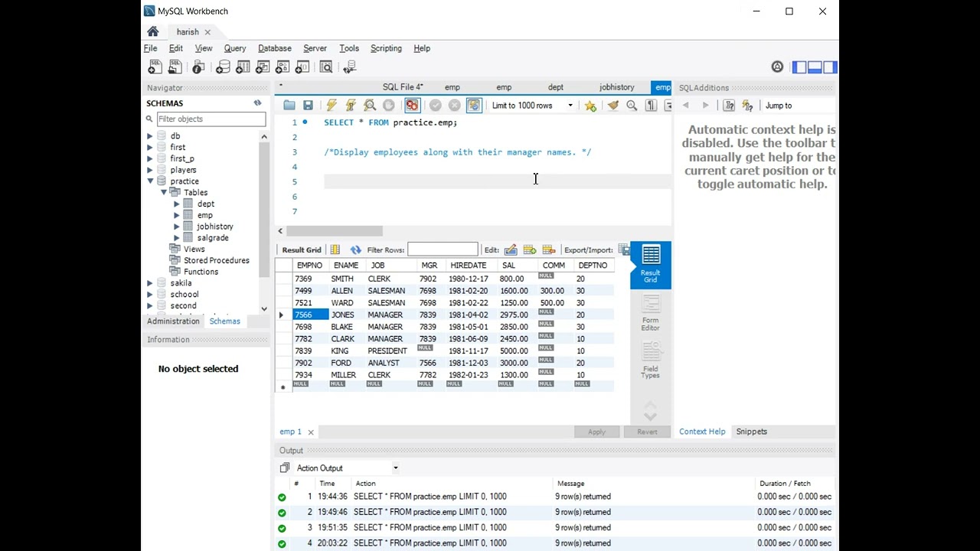This screenshot has width=980, height=551.
Task: Switch to the dept query tab
Action: coord(556,87)
